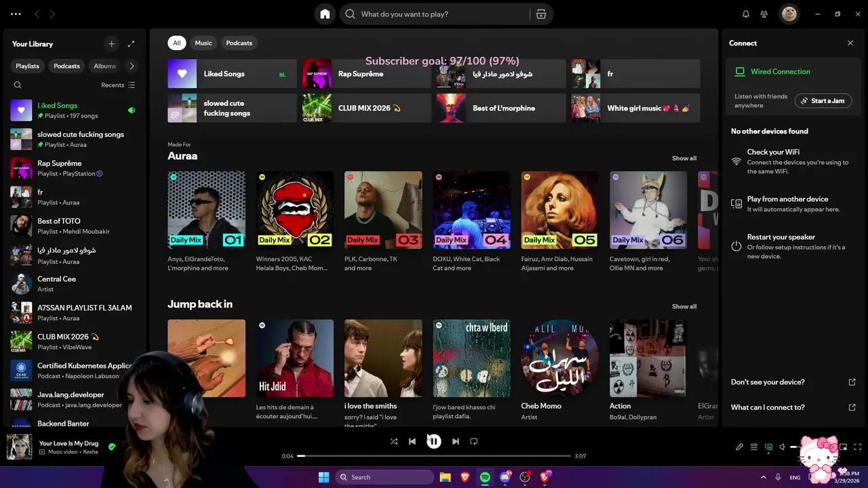Viewport: 868px width, 488px height.
Task: Open the lyrics microphone icon
Action: coord(740,447)
